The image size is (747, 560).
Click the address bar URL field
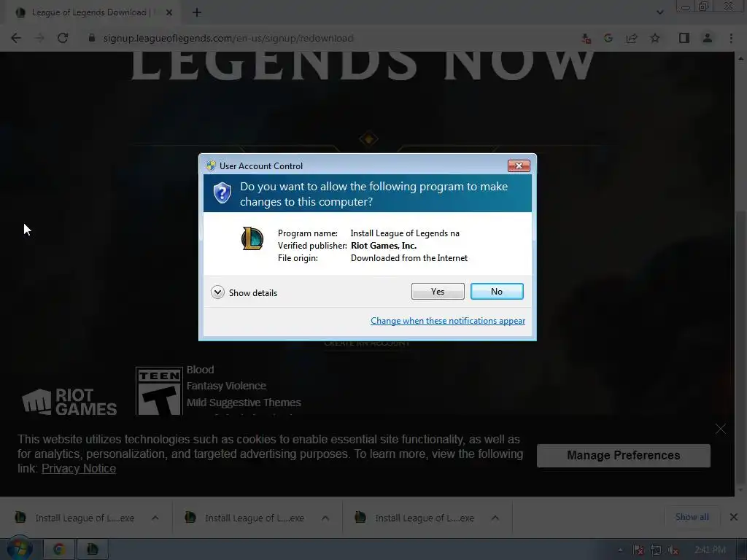pos(329,38)
